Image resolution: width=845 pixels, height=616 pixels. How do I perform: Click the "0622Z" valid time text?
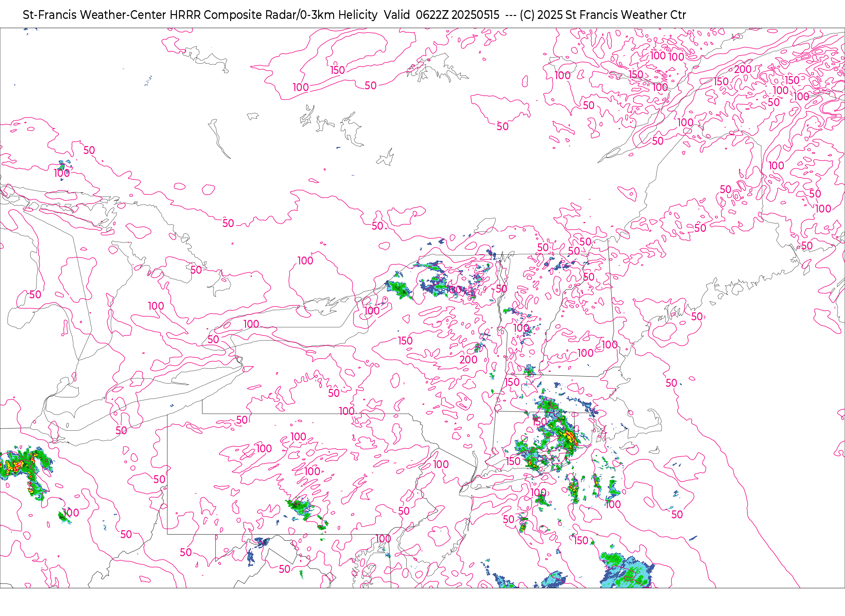click(432, 15)
